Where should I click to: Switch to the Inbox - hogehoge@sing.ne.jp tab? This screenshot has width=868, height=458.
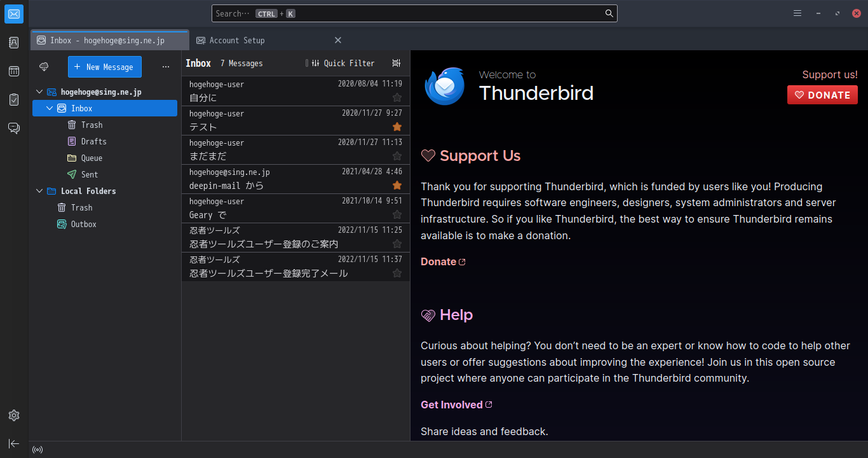[x=110, y=40]
